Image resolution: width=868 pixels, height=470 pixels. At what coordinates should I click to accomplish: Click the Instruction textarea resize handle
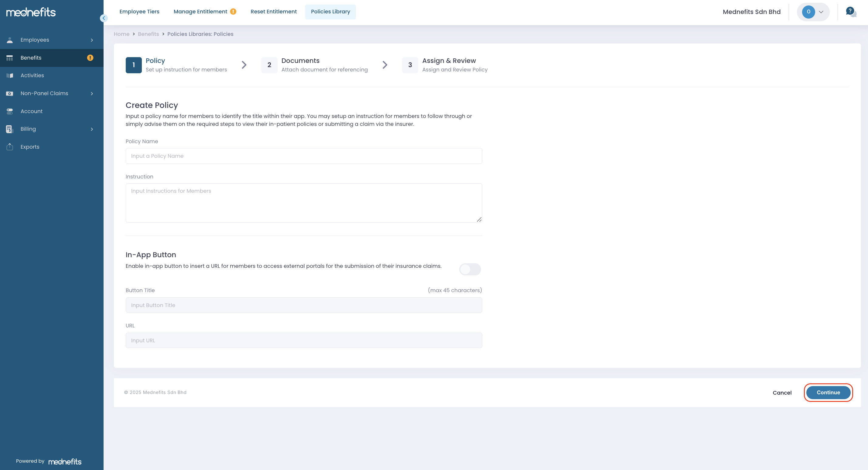coord(479,220)
